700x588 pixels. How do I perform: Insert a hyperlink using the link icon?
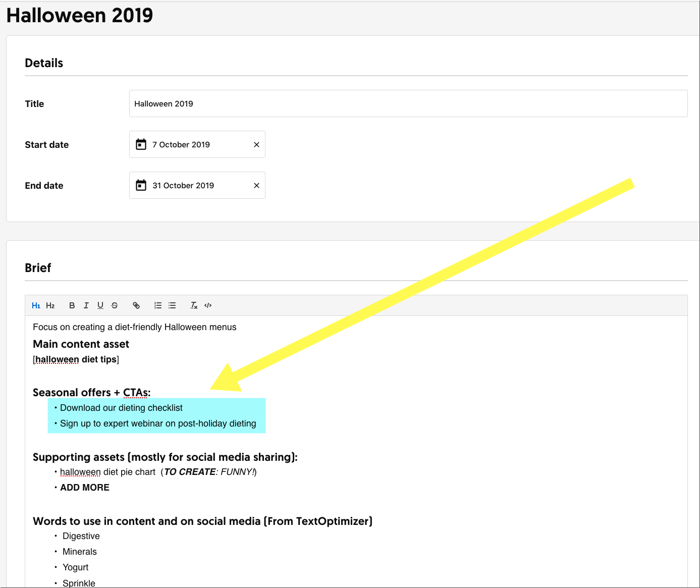(136, 305)
